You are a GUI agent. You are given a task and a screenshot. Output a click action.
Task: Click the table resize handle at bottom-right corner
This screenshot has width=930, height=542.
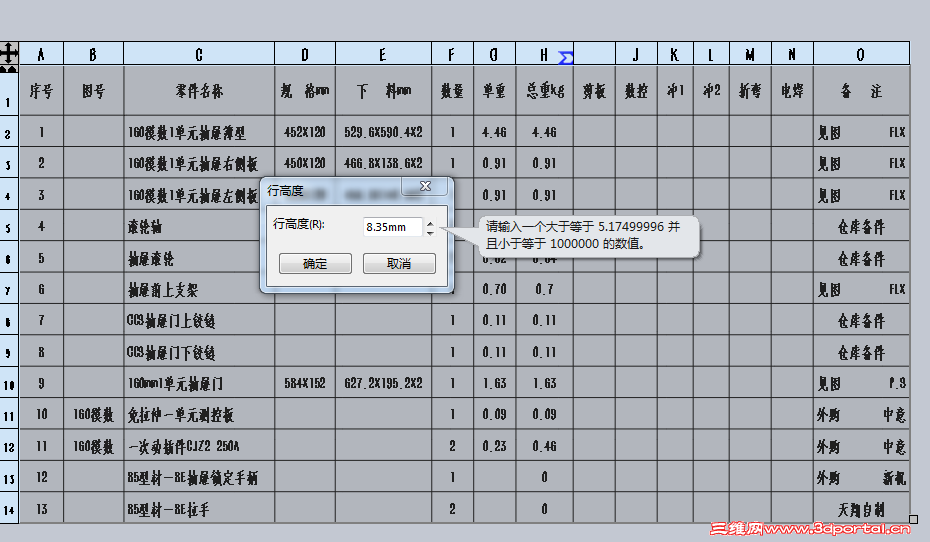(913, 519)
